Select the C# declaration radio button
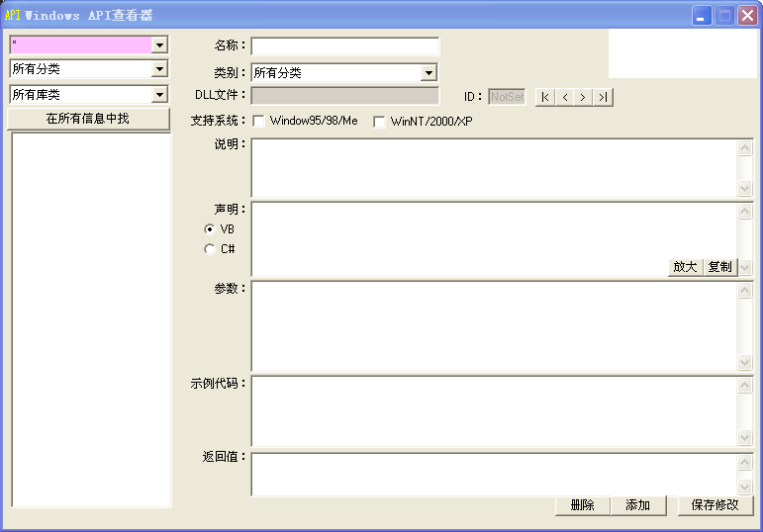This screenshot has width=763, height=532. (x=209, y=249)
